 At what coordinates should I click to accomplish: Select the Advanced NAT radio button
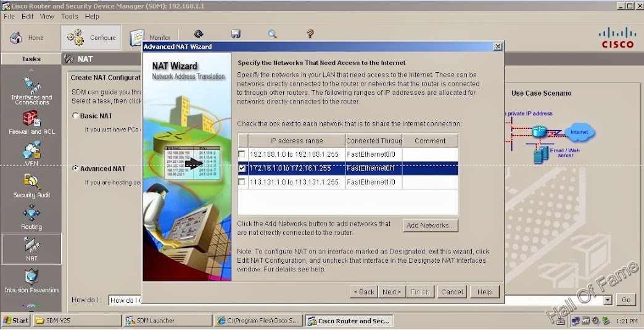pyautogui.click(x=75, y=168)
